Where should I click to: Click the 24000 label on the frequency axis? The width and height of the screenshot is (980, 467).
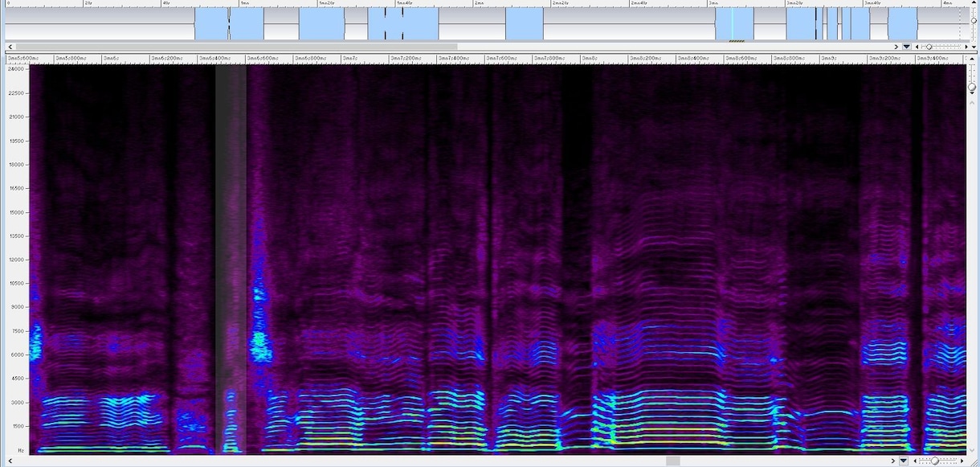[x=17, y=69]
